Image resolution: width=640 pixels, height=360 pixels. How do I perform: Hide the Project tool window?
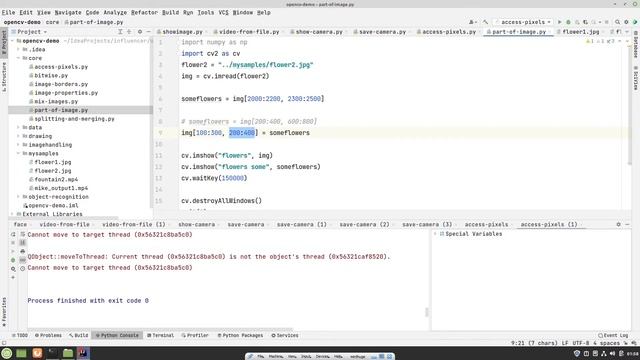tap(149, 31)
